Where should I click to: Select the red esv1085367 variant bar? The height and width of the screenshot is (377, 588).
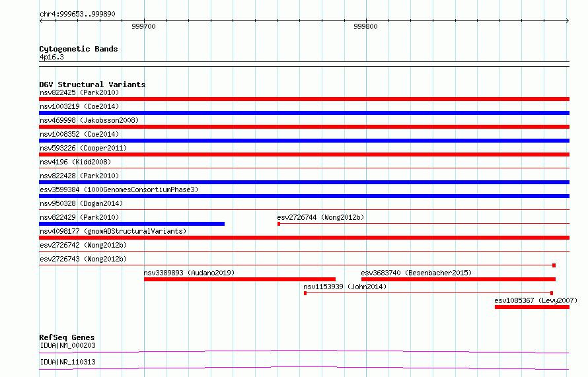pos(532,307)
